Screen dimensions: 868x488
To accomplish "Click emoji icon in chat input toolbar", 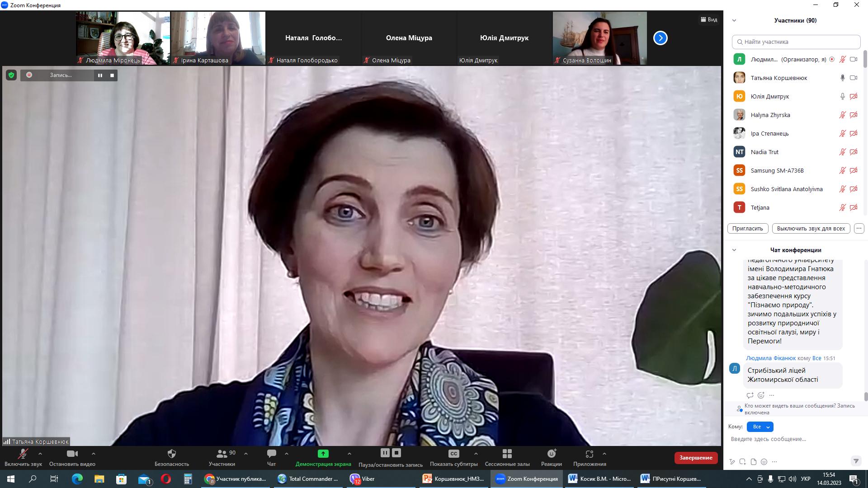I will [764, 462].
